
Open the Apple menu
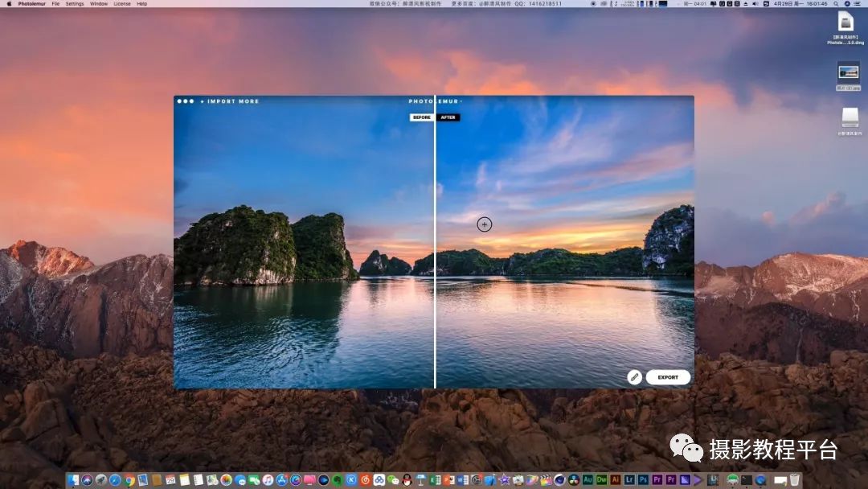coord(9,4)
